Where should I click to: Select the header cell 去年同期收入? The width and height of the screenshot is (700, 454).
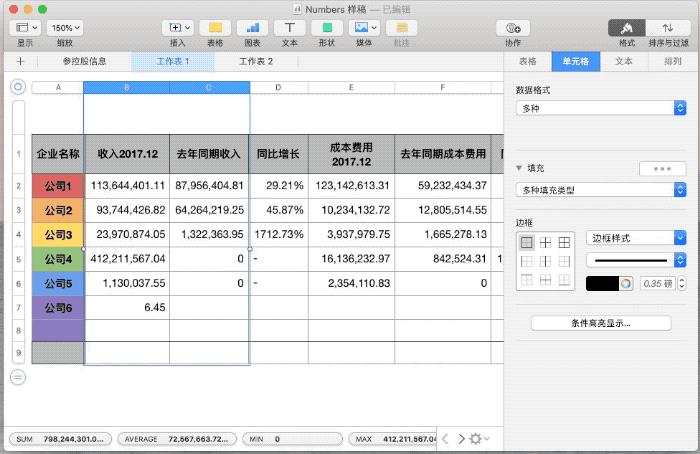point(209,154)
